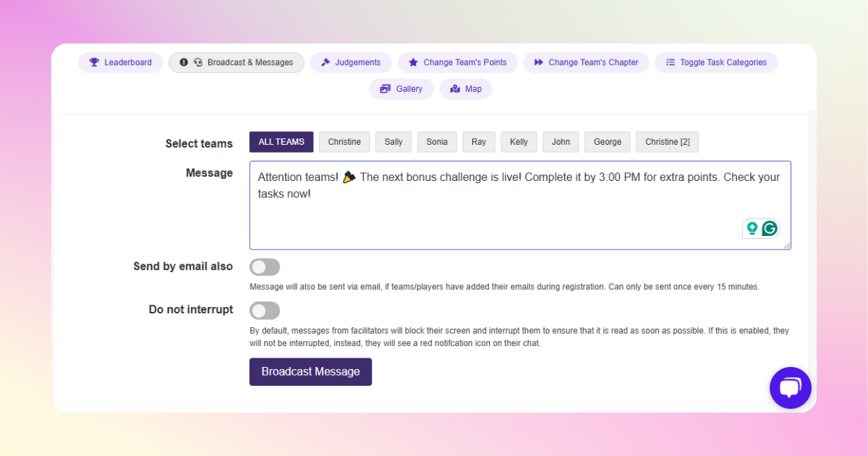Click the green suggestion icon beside Grammarly

click(x=752, y=227)
